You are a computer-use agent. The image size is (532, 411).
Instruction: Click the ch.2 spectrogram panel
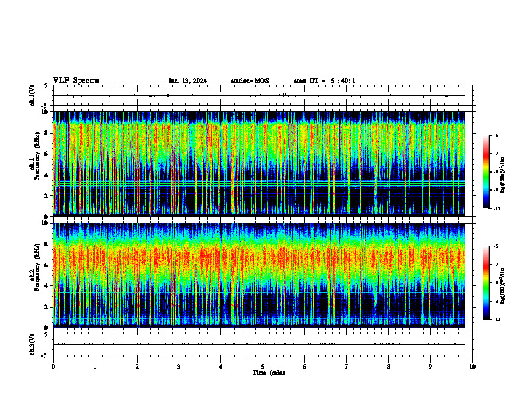(259, 275)
